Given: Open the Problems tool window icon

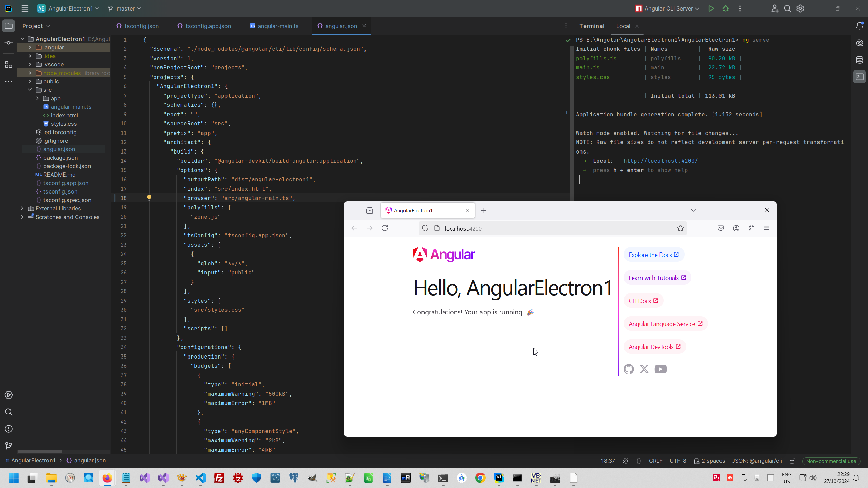Looking at the screenshot, I should pyautogui.click(x=9, y=429).
